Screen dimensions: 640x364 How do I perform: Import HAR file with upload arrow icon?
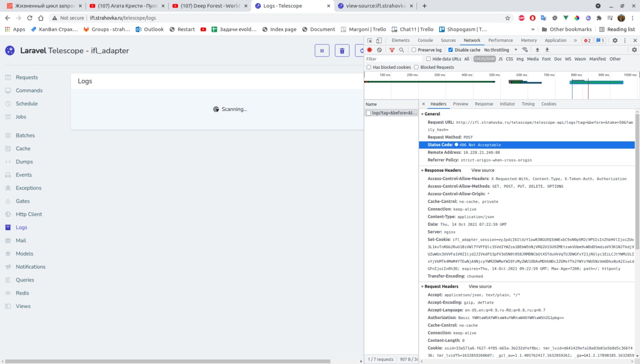click(x=537, y=50)
